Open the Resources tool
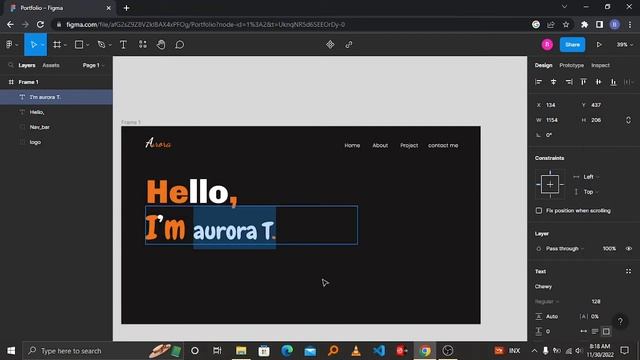Screen dimensions: 640x360 click(142, 44)
